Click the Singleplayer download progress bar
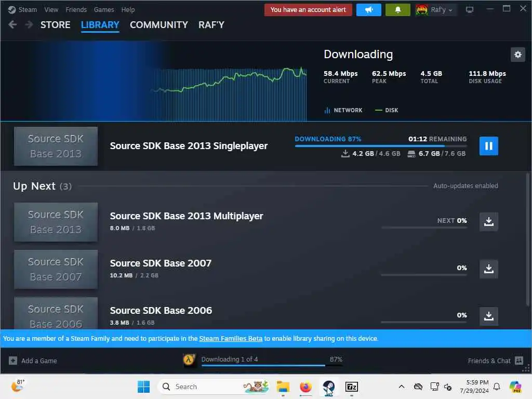Viewport: 532px width, 399px height. coord(381,146)
